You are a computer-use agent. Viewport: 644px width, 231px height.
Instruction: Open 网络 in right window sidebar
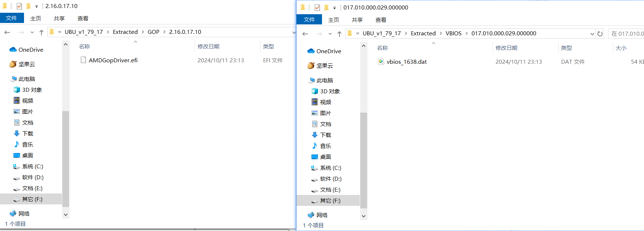click(322, 215)
